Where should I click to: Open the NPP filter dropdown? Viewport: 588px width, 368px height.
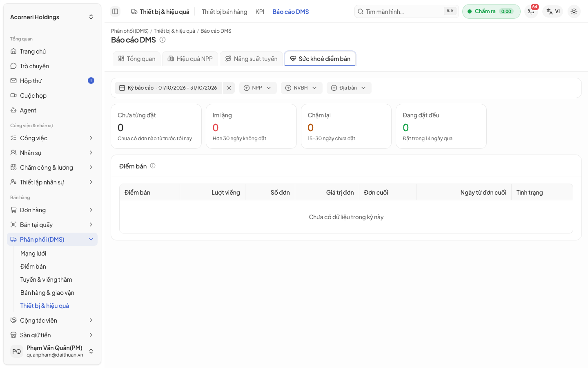(258, 88)
